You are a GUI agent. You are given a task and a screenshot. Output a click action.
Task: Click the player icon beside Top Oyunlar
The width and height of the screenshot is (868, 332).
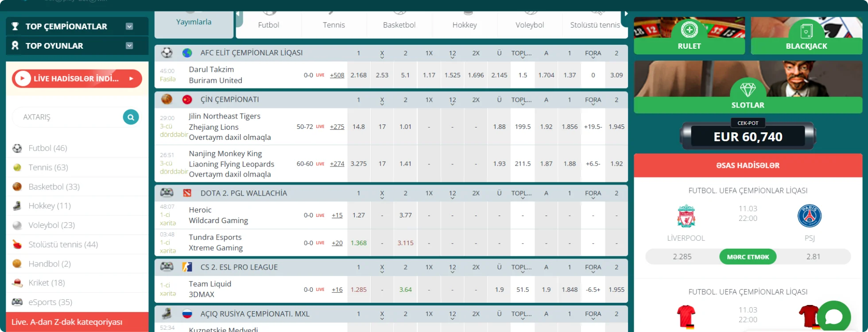coord(15,46)
